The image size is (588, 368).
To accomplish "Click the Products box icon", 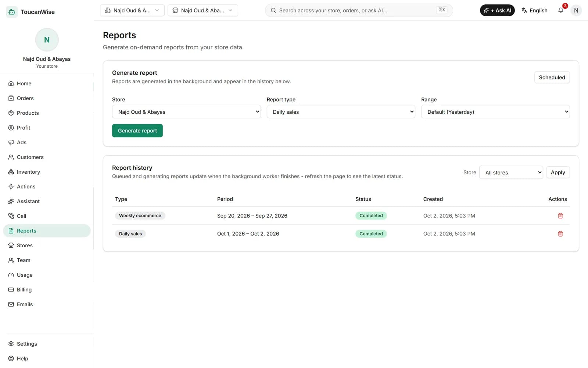I will tap(11, 113).
